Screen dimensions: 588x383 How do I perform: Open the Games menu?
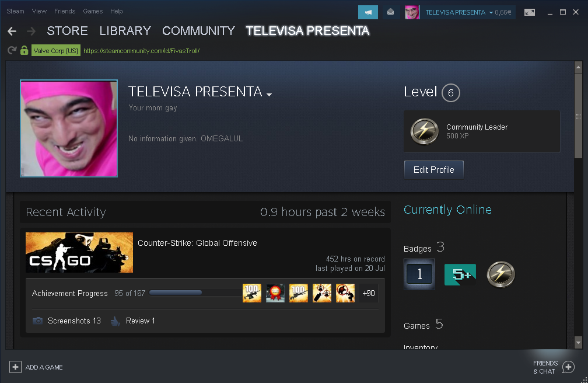(93, 11)
